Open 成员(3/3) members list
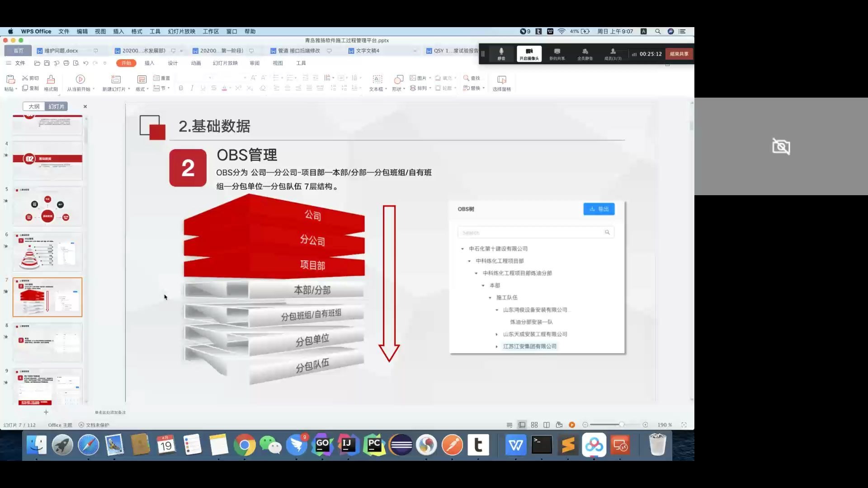The image size is (868, 488). point(613,53)
